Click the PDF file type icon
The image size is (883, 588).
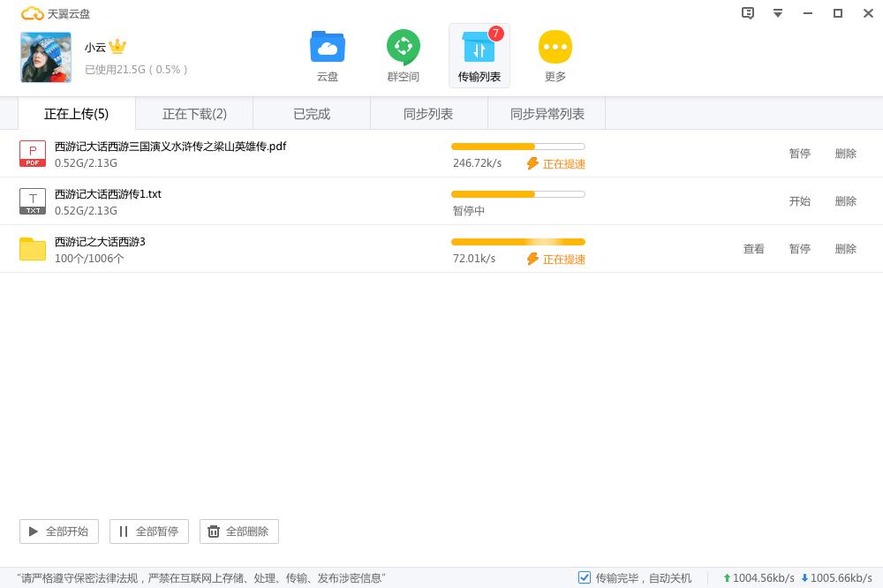point(33,154)
